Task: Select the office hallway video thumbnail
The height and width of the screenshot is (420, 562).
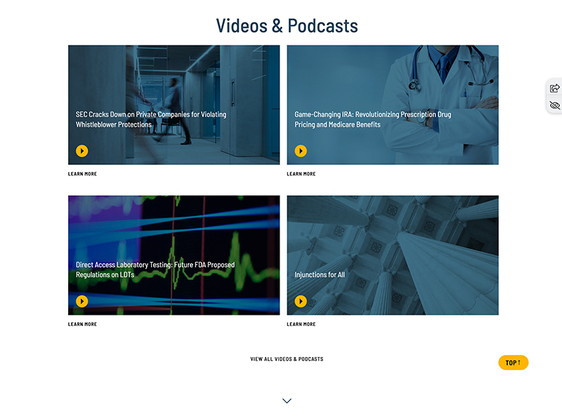Action: [174, 105]
